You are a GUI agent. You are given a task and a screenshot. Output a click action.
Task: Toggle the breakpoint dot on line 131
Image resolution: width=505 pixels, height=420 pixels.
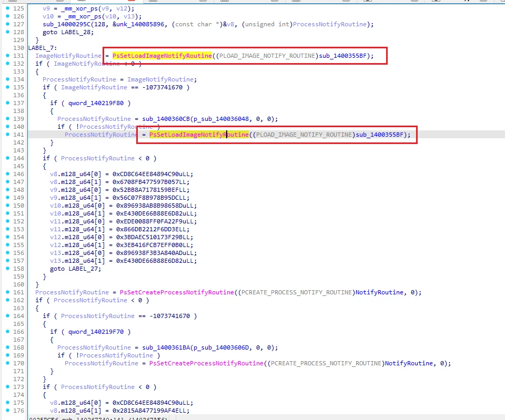coord(8,56)
